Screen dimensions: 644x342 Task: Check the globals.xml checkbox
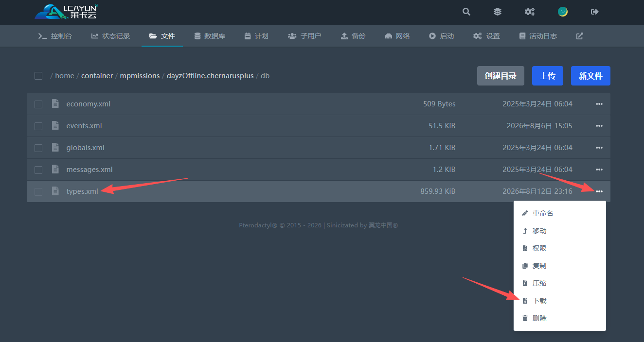click(x=38, y=148)
